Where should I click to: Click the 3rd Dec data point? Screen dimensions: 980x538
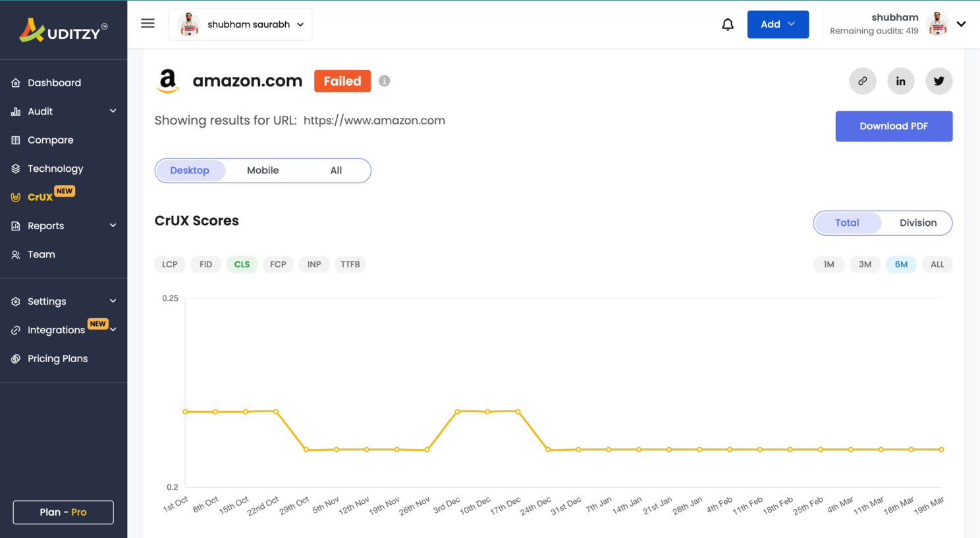tap(458, 412)
